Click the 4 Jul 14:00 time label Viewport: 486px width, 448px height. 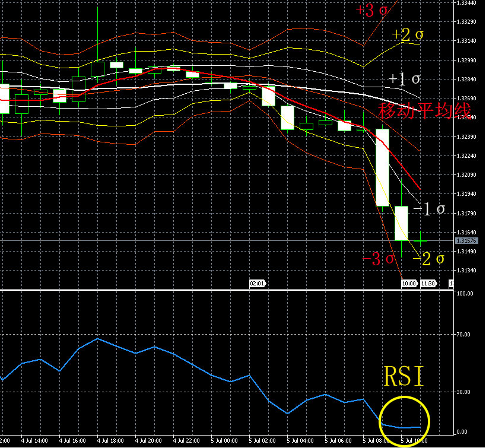[x=34, y=440]
